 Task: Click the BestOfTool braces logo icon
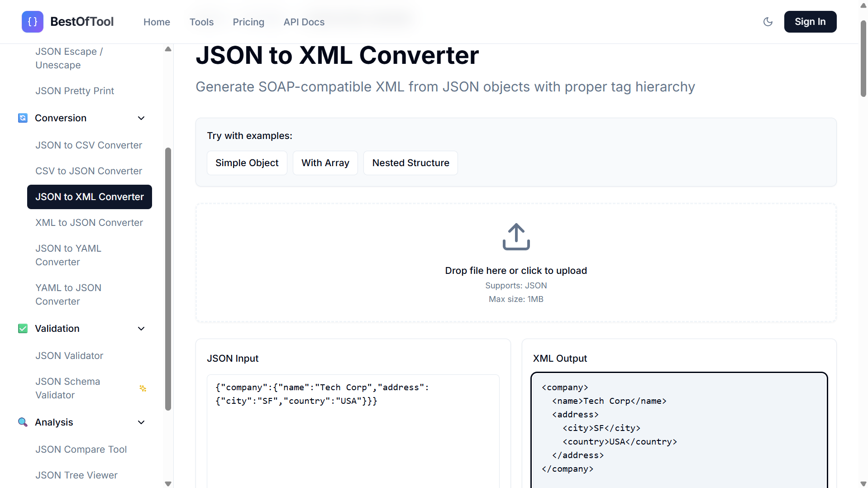(33, 22)
